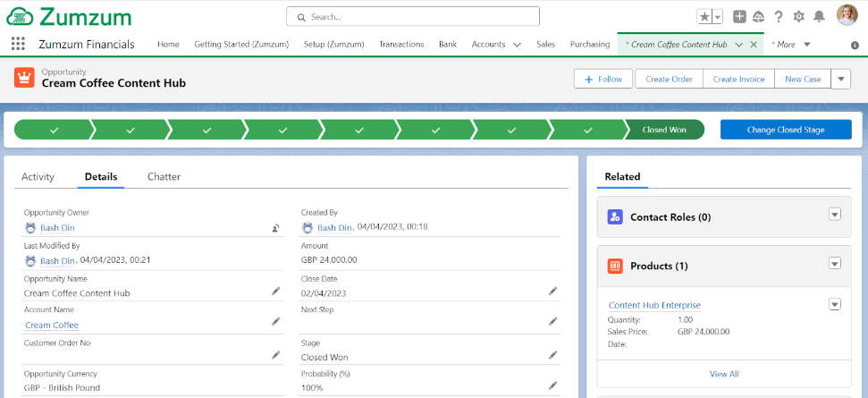Image resolution: width=868 pixels, height=398 pixels.
Task: Open Bash Din Opportunity Owner link
Action: [57, 227]
